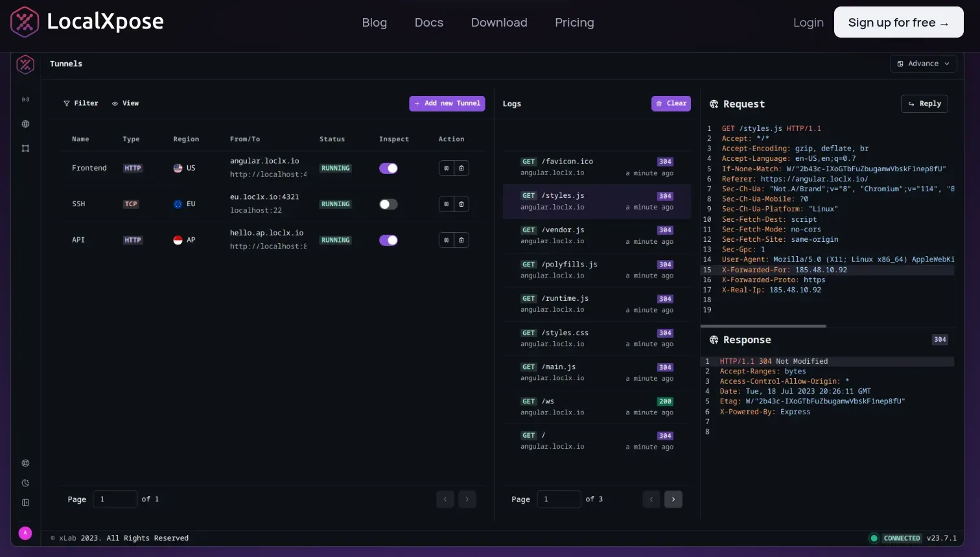Open the Filter options
The image size is (980, 557).
point(80,103)
